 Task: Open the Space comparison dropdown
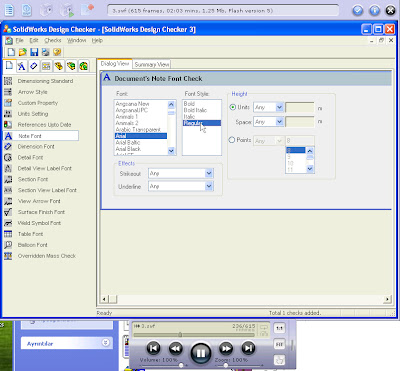279,122
